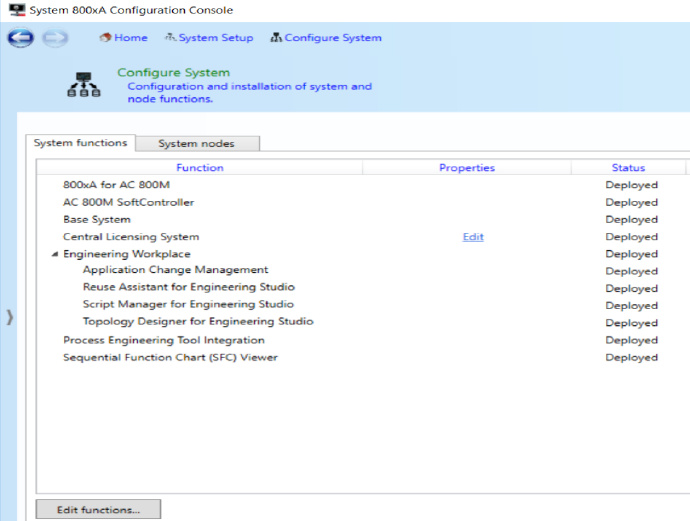Open the System Setup link
The width and height of the screenshot is (690, 521).
click(216, 38)
